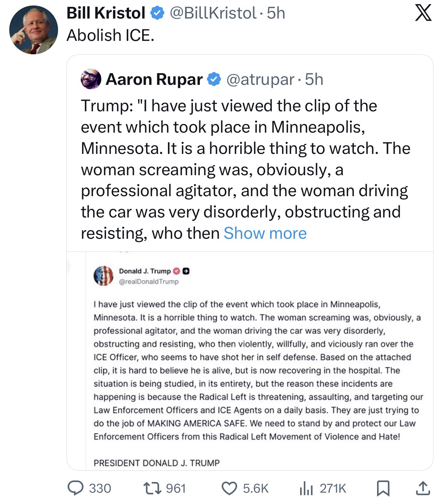
Task: Open the @atrupar handle
Action: point(260,79)
